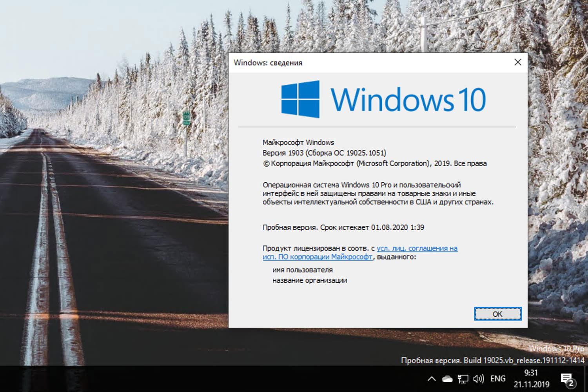Click the 'имя пользователя' line
This screenshot has width=588, height=392.
[303, 270]
